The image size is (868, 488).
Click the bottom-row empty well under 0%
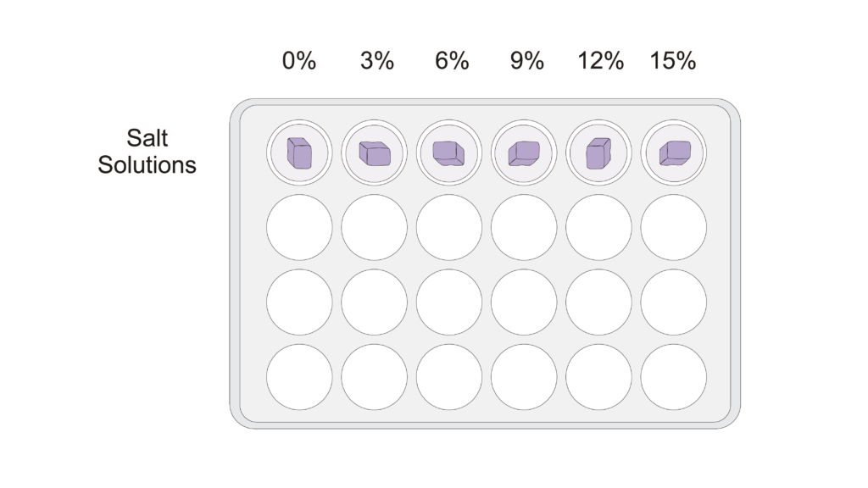pos(299,377)
